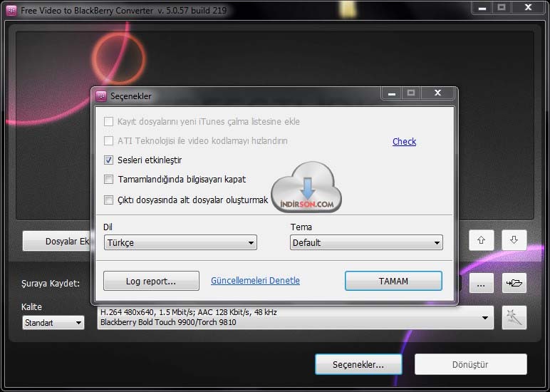550x392 pixels.
Task: Click the 'Kalite' label
Action: click(x=31, y=306)
